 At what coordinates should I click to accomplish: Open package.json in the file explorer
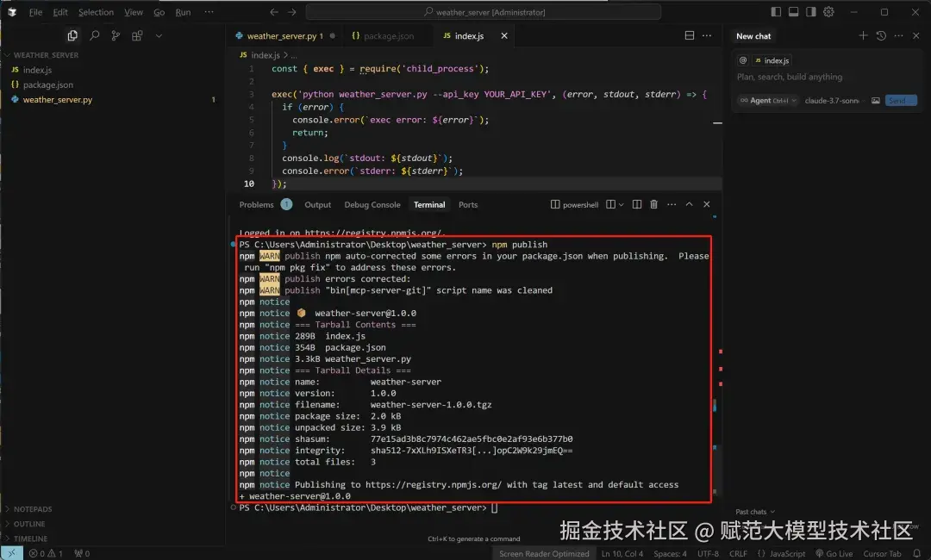pyautogui.click(x=48, y=84)
